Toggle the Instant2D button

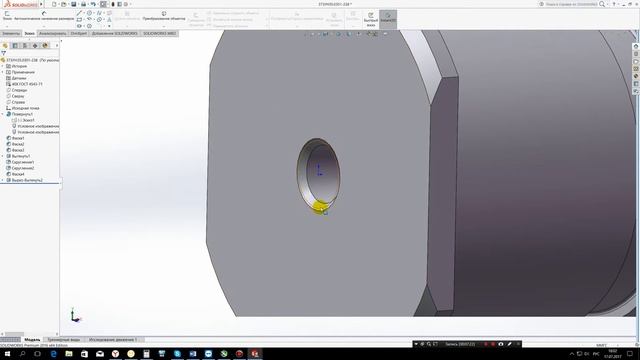tap(388, 18)
